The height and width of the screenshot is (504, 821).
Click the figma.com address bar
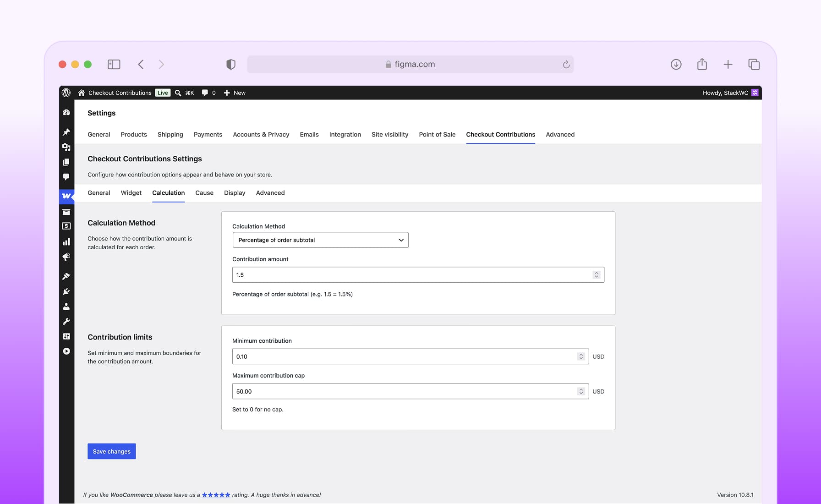(x=410, y=65)
